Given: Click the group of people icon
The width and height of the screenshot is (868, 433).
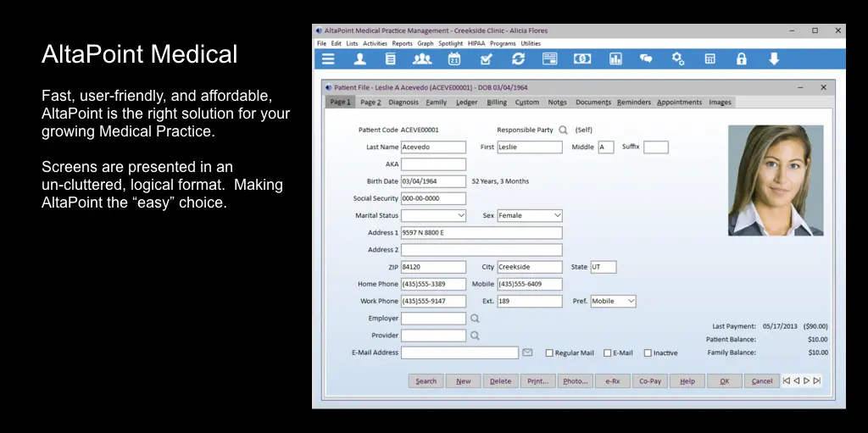Looking at the screenshot, I should coord(422,58).
